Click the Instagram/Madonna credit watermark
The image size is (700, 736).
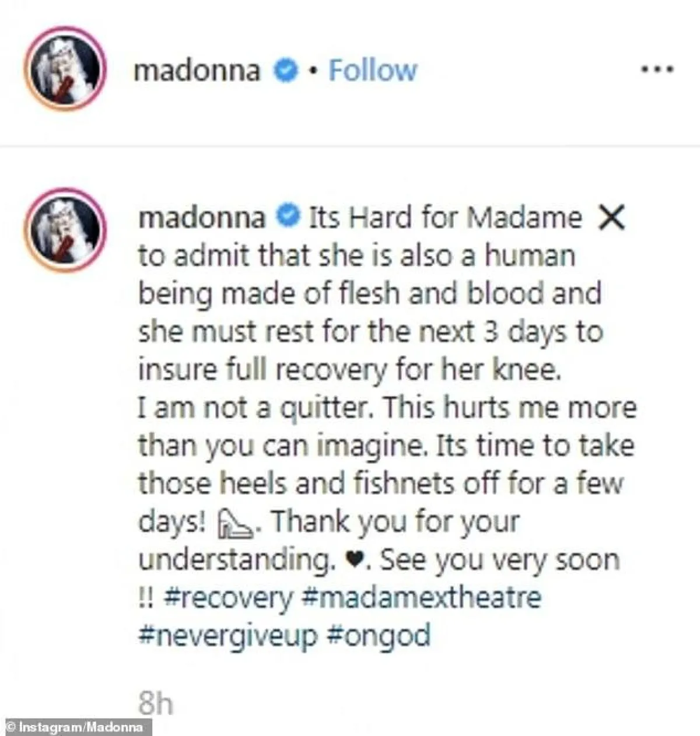coord(76,727)
